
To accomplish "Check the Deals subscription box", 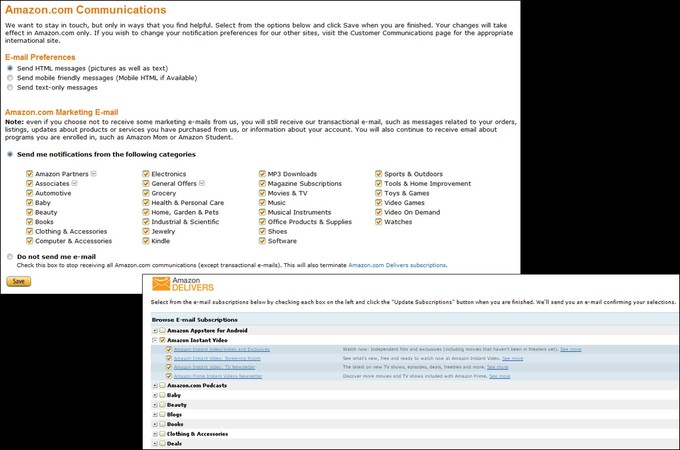I will (162, 443).
